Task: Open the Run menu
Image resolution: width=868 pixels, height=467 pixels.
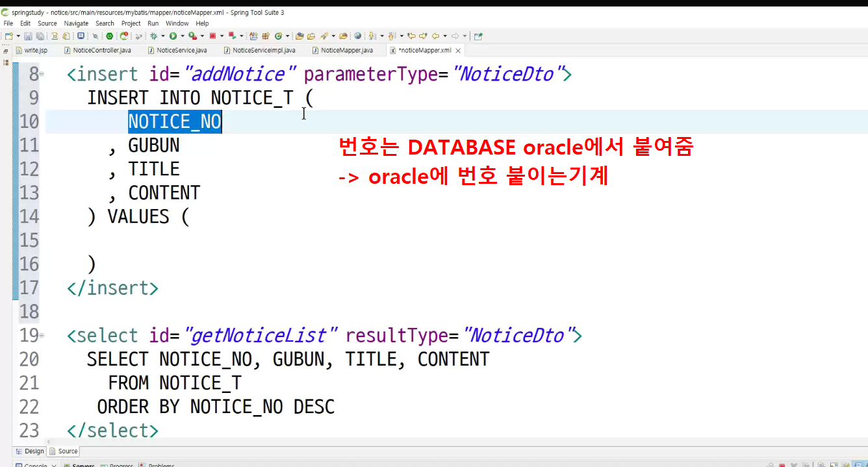Action: coord(153,23)
